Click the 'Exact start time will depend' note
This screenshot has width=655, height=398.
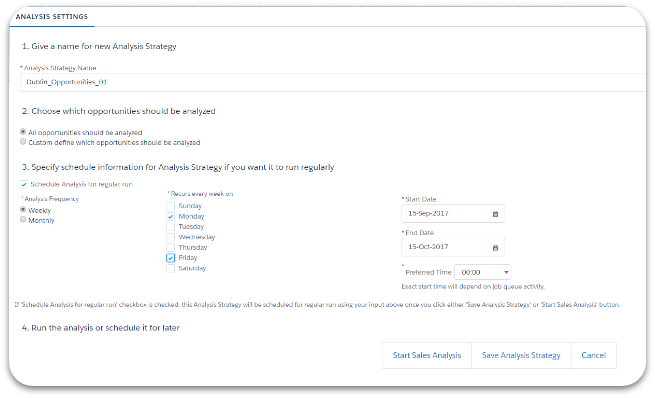point(473,286)
